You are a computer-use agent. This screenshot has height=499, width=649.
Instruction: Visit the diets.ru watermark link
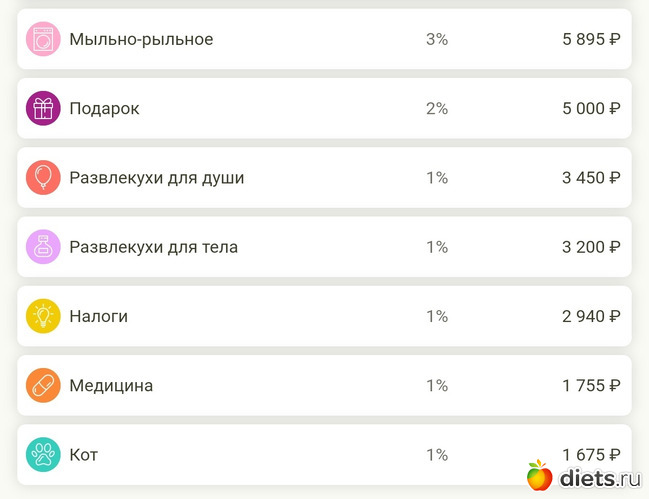coord(584,477)
